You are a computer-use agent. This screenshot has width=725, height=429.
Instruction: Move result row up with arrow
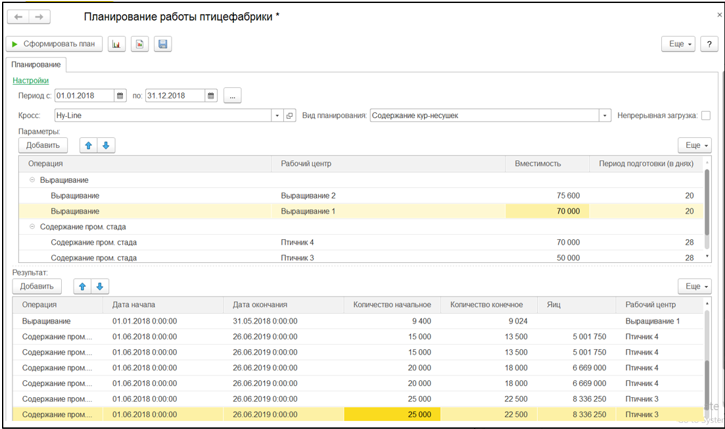pos(82,286)
